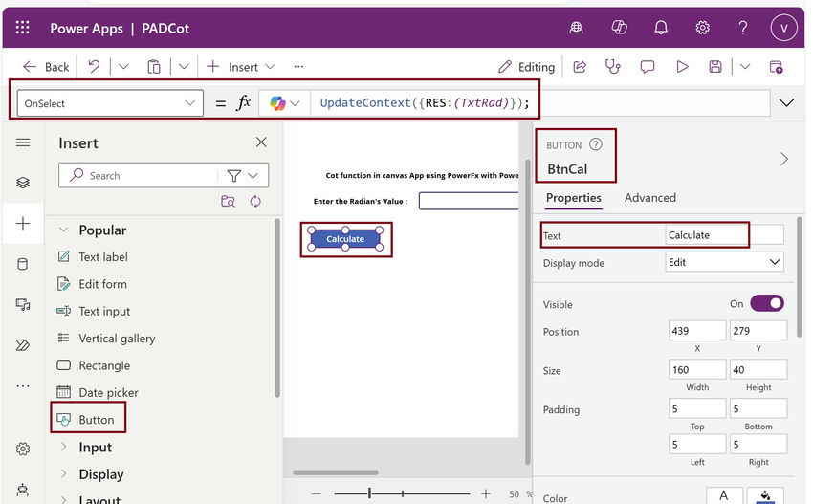
Task: Click the Editing mode button
Action: pos(526,66)
